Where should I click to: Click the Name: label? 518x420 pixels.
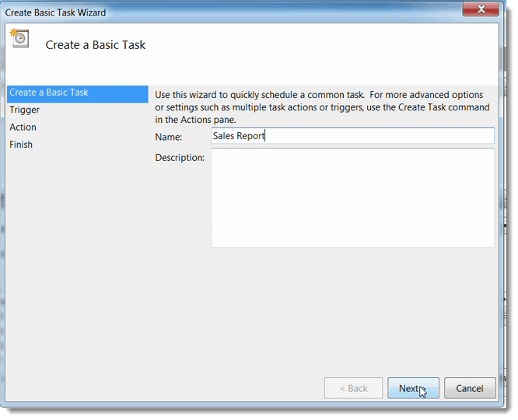coord(169,137)
